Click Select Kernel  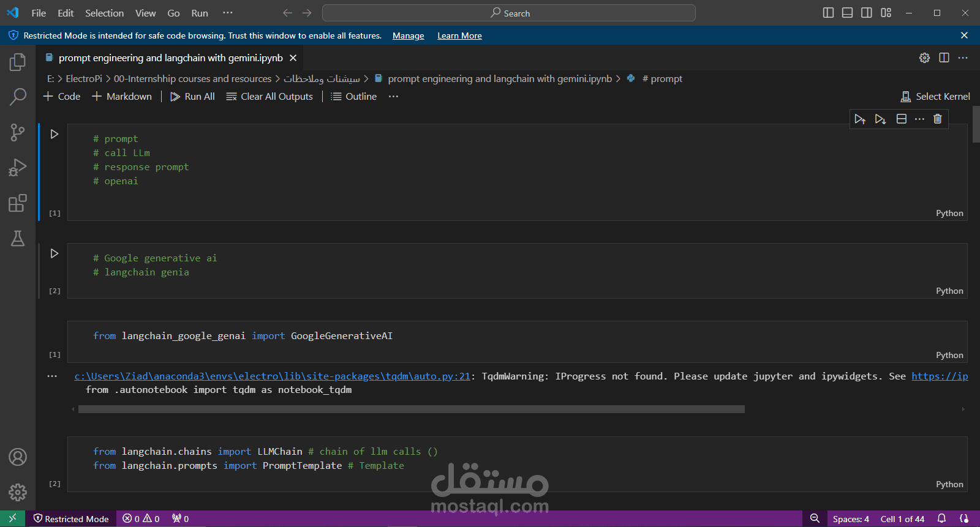[x=935, y=96]
